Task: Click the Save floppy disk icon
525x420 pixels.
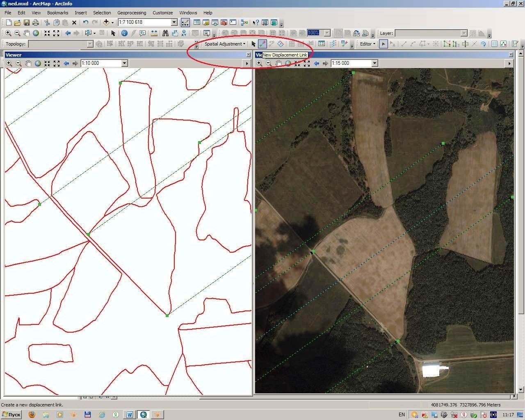Action: pos(27,23)
